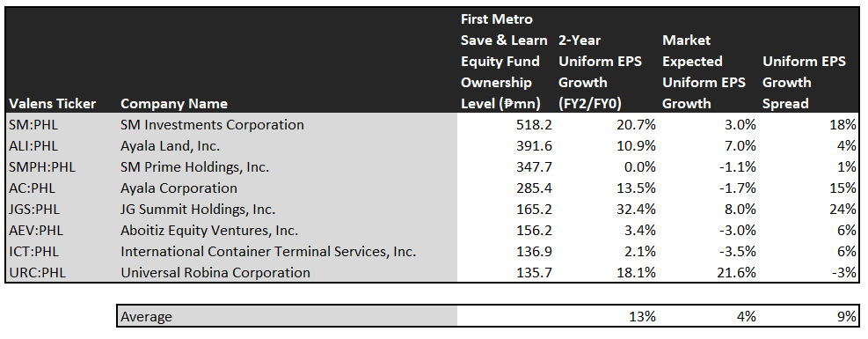Click JG Summit Holdings, Inc. row name
This screenshot has height=339, width=868.
coord(198,210)
